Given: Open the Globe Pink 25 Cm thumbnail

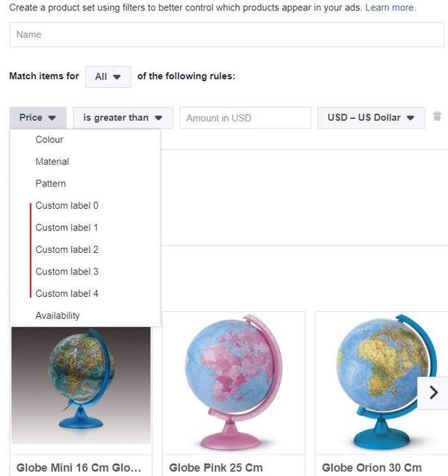Looking at the screenshot, I should tap(234, 383).
